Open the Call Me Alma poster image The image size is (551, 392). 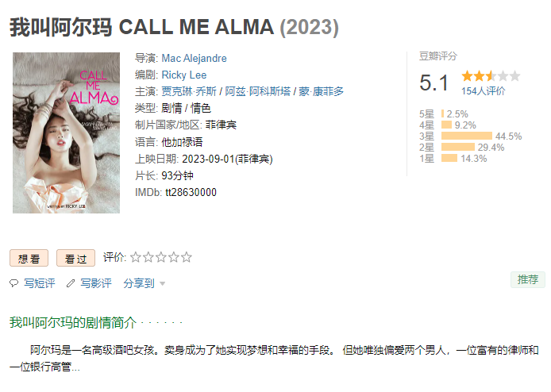pyautogui.click(x=66, y=133)
